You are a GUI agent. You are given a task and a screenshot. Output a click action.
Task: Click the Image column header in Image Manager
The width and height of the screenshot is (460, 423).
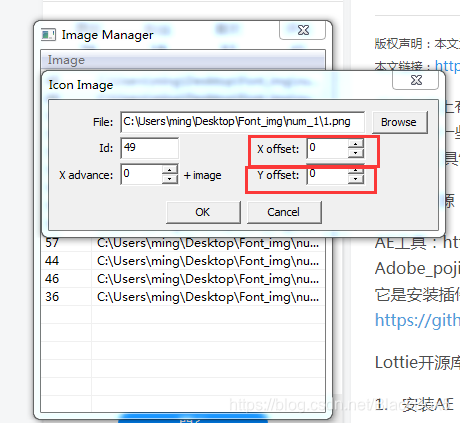pos(183,60)
